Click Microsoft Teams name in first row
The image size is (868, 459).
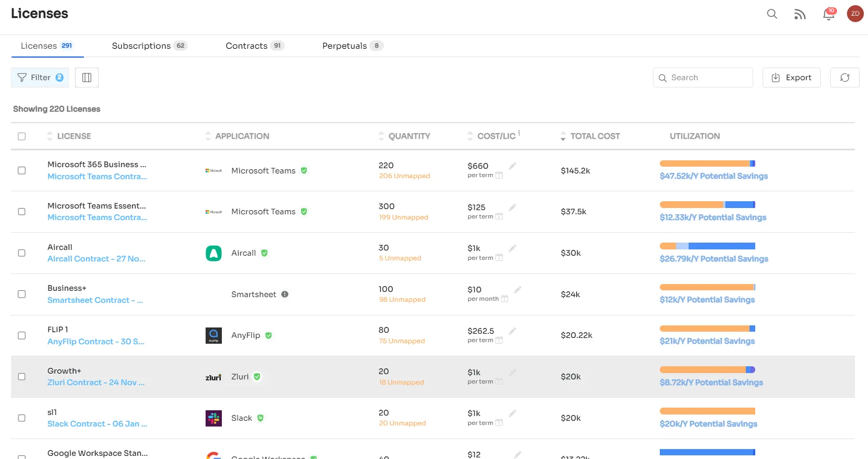(x=263, y=171)
